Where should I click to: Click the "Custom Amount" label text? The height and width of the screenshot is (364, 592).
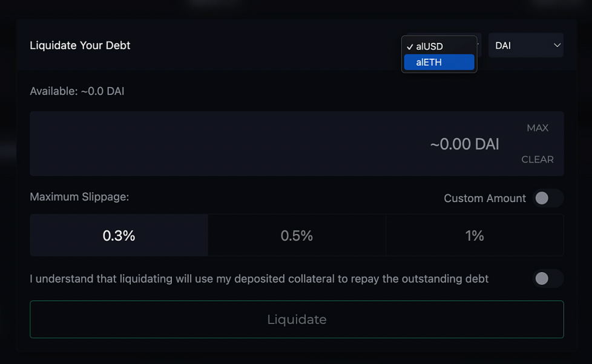coord(485,198)
